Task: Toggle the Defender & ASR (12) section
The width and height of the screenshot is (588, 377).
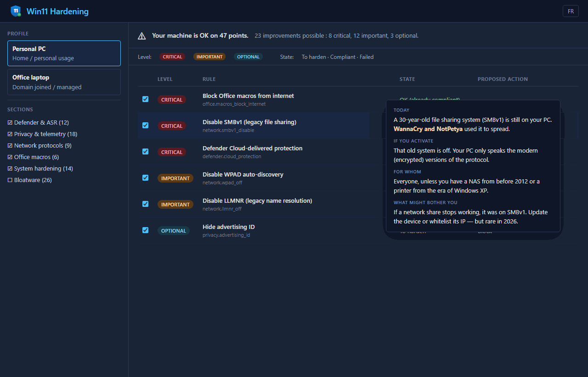Action: click(x=38, y=123)
